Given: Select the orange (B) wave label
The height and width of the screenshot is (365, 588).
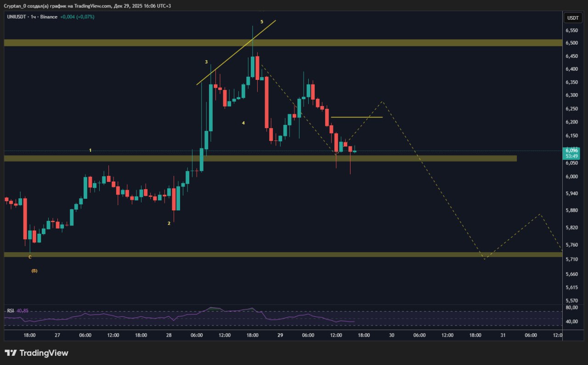Looking at the screenshot, I should pyautogui.click(x=34, y=271).
